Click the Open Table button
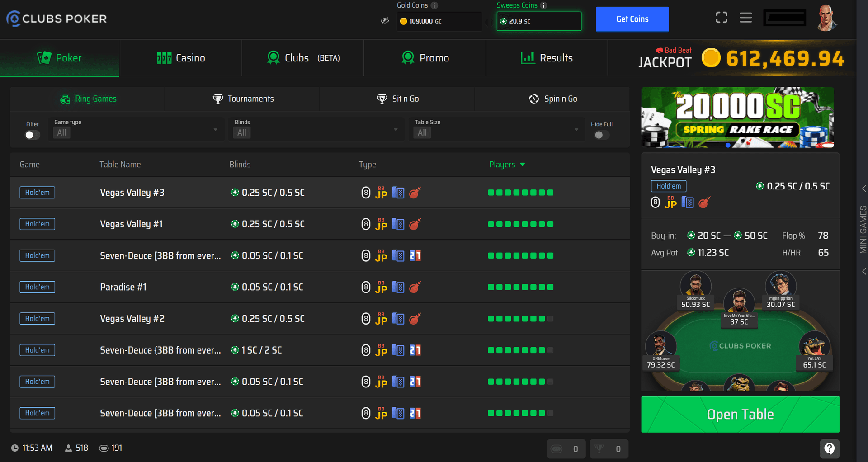The height and width of the screenshot is (462, 868). [740, 415]
